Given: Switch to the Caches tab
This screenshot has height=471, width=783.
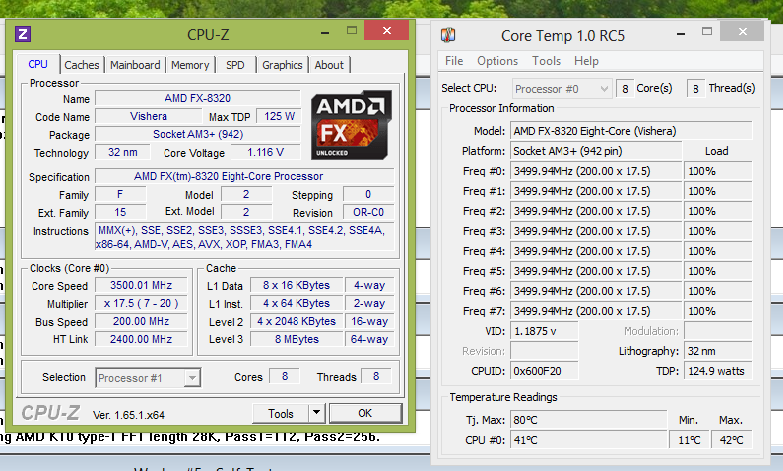Looking at the screenshot, I should tap(82, 65).
